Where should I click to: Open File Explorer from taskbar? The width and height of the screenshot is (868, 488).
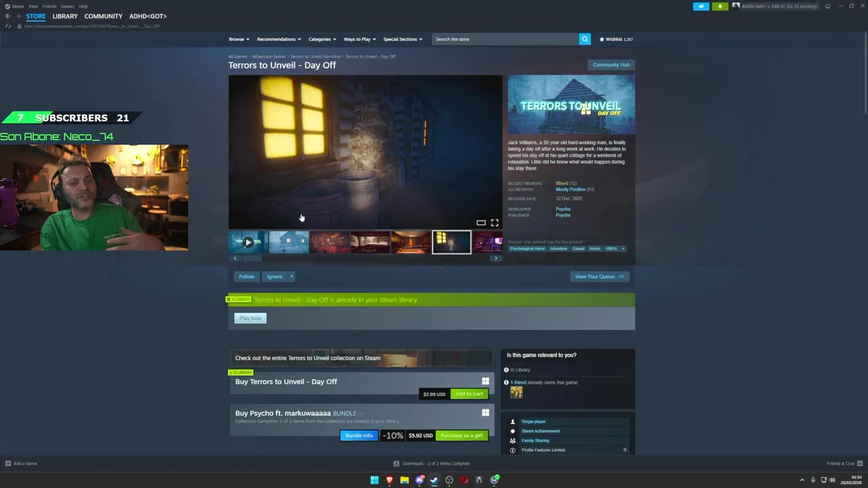coord(404,480)
